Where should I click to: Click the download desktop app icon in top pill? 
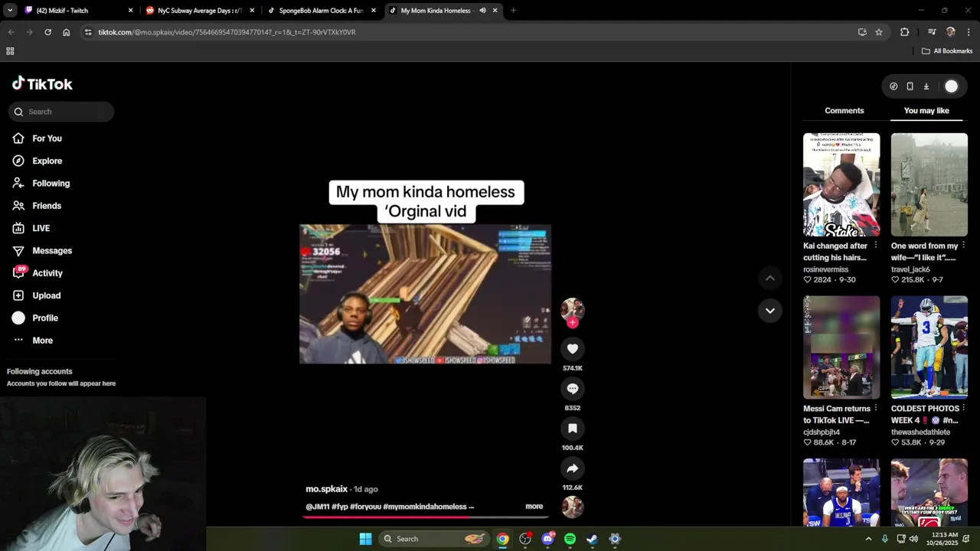(x=926, y=86)
